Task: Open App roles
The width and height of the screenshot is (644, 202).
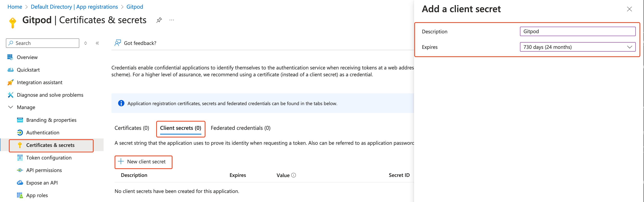Action: point(37,195)
